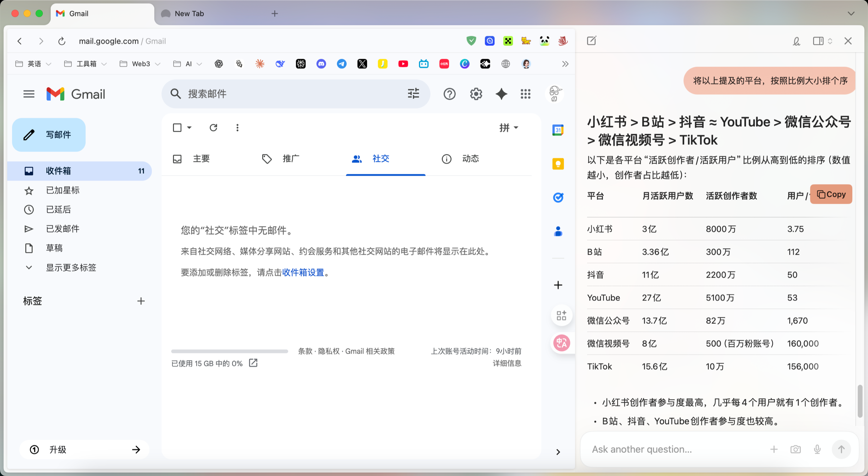The height and width of the screenshot is (476, 868).
Task: Click the green shield extension icon
Action: click(471, 41)
